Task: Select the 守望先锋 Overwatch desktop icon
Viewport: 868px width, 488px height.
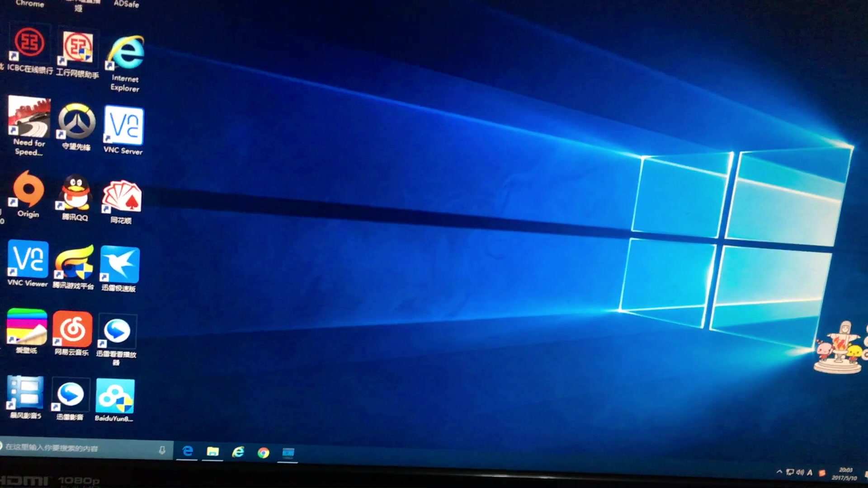Action: pos(76,127)
